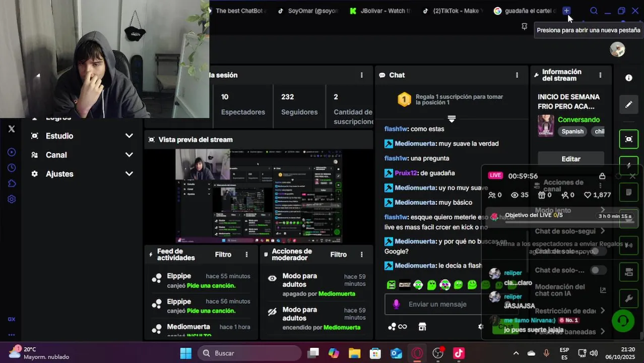The image size is (644, 363).
Task: Click the stream preview thumbnail
Action: [259, 196]
